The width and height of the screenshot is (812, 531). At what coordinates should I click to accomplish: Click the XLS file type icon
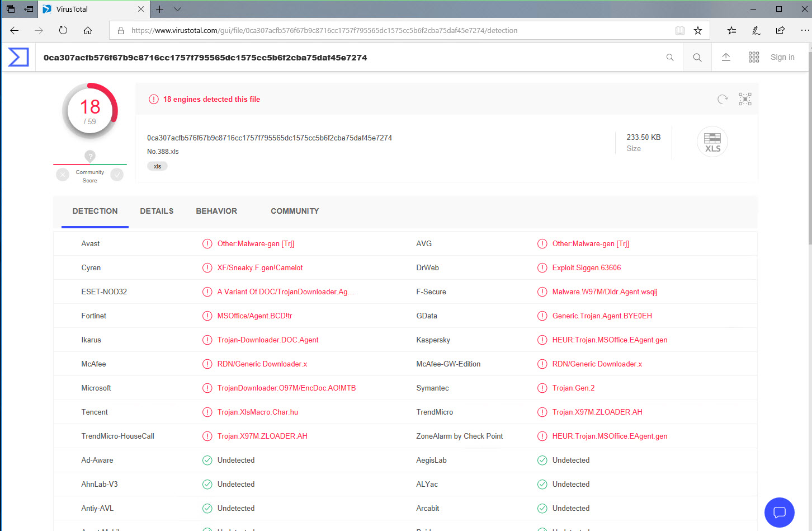(712, 142)
